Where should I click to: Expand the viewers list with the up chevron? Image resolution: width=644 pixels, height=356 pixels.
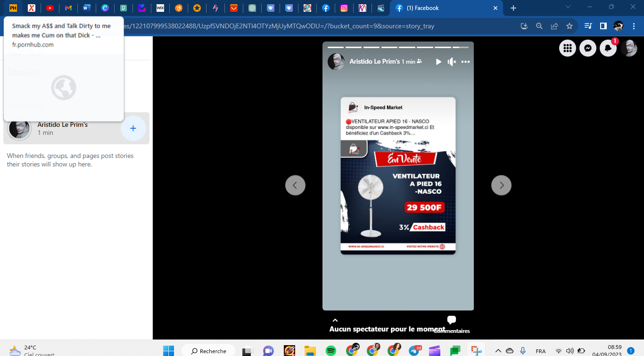pyautogui.click(x=335, y=321)
